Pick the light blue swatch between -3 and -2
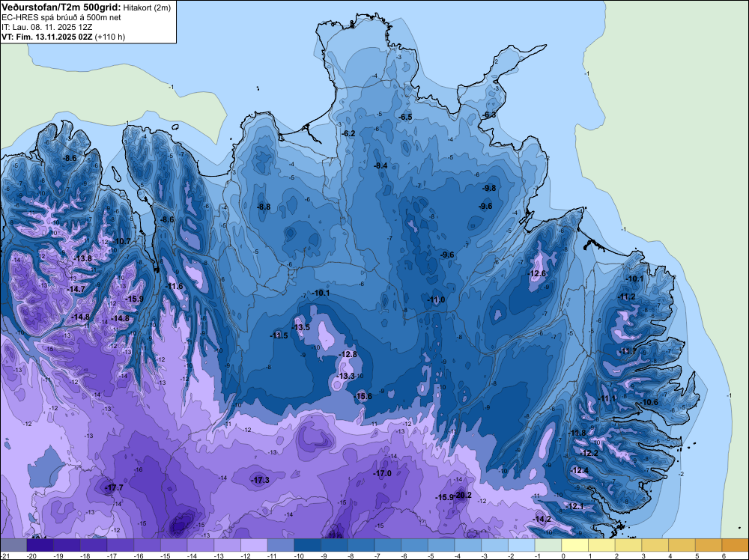 [x=495, y=545]
